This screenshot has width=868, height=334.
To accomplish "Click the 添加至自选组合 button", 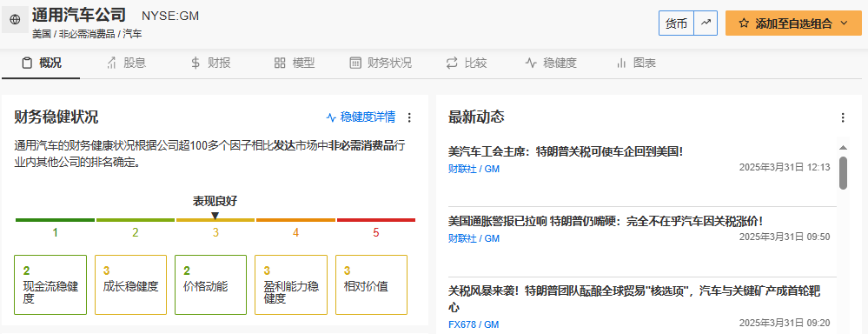I will click(793, 23).
